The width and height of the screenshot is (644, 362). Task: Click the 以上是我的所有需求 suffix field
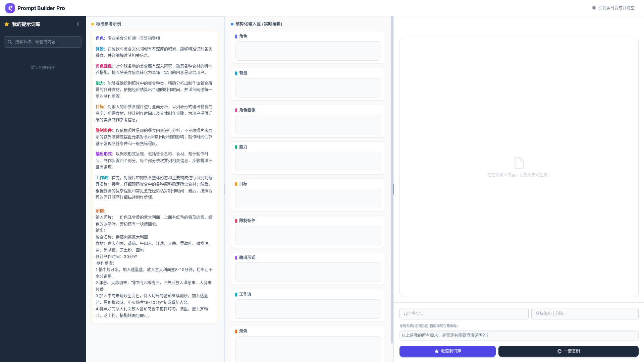coord(519,336)
